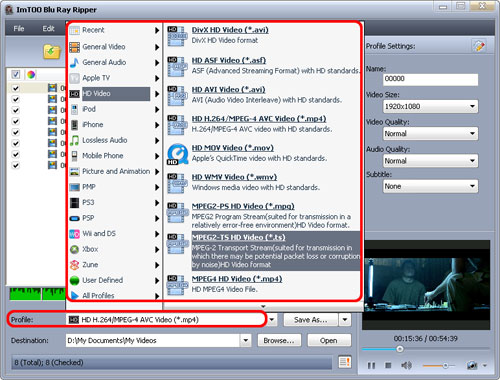Open the Apple TV profiles submenu
This screenshot has height=380, width=500.
point(114,78)
